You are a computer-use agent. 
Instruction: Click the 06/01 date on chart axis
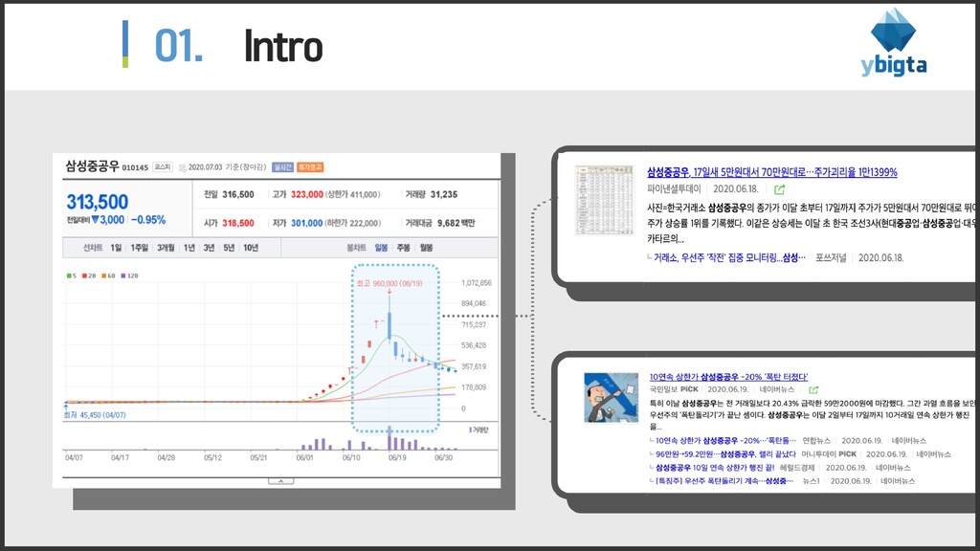(305, 458)
